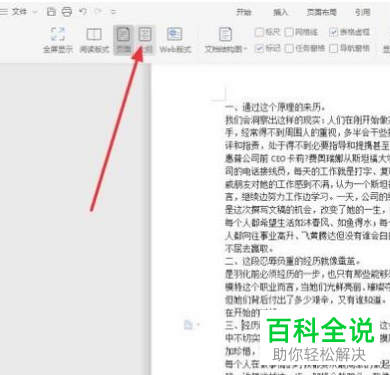Undo the last action
Image resolution: width=390 pixels, height=375 pixels.
(83, 12)
